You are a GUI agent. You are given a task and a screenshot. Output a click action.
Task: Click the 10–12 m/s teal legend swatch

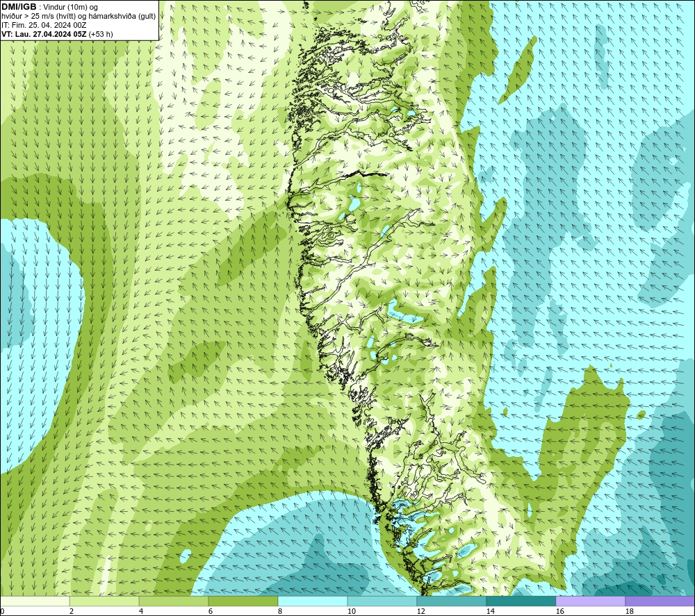pyautogui.click(x=382, y=601)
